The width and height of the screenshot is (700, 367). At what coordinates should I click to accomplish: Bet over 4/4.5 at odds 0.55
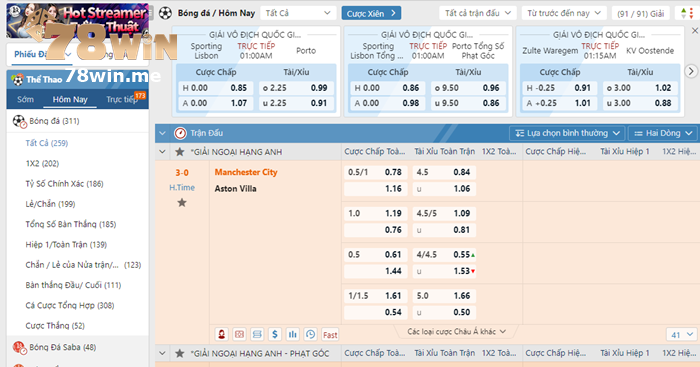coord(444,254)
